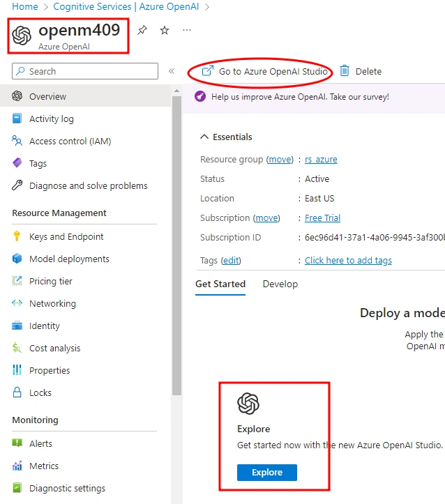Open the more options ellipsis menu

click(187, 30)
